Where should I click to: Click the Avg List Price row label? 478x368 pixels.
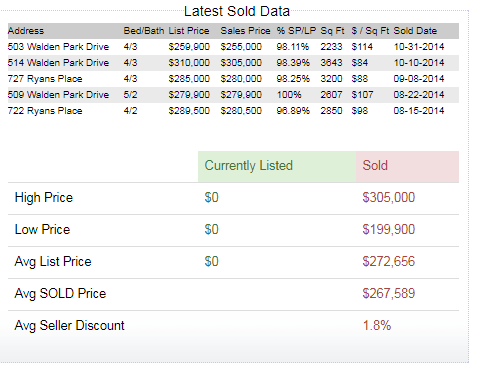pos(53,262)
